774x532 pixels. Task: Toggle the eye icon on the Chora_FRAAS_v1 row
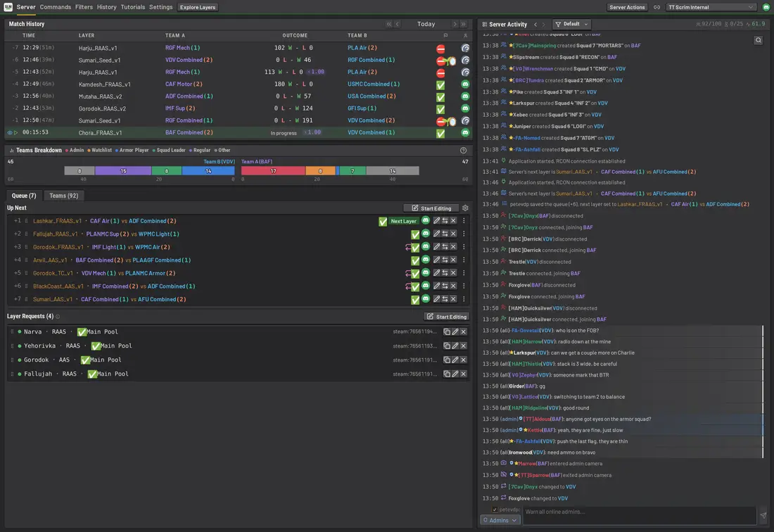pyautogui.click(x=9, y=132)
